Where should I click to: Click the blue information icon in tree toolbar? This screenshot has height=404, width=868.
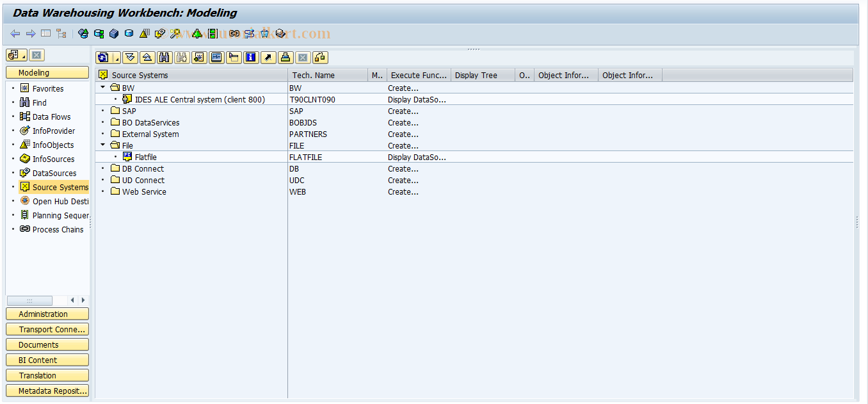[x=251, y=58]
